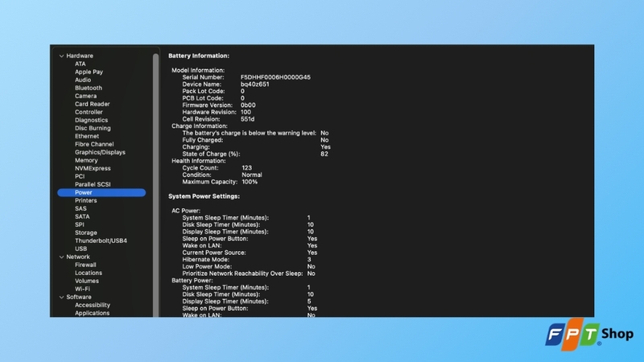Click Hardware Revision value 100
644x362 pixels.
tap(246, 112)
